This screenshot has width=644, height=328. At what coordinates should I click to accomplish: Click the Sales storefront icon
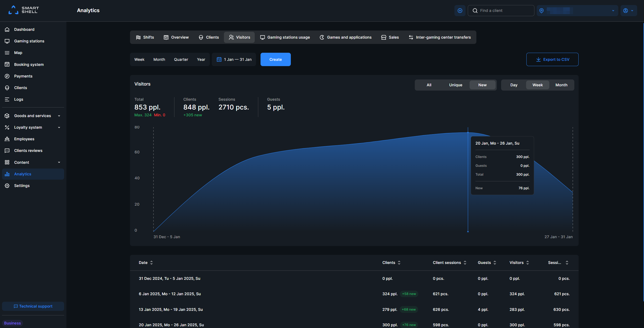pyautogui.click(x=384, y=37)
